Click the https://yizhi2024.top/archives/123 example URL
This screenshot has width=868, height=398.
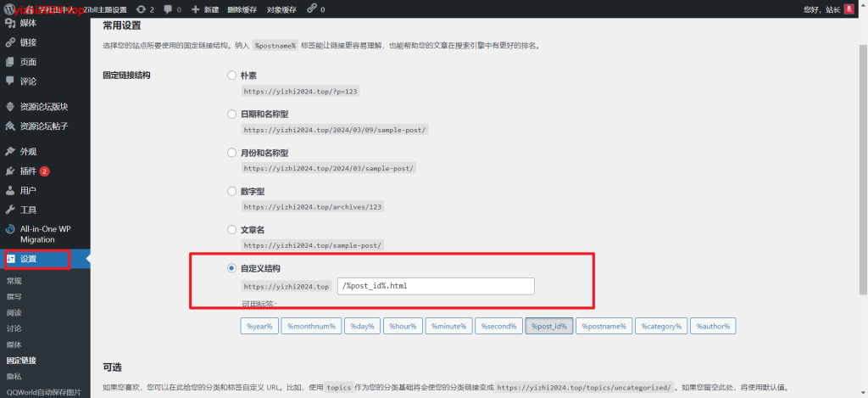(x=313, y=207)
